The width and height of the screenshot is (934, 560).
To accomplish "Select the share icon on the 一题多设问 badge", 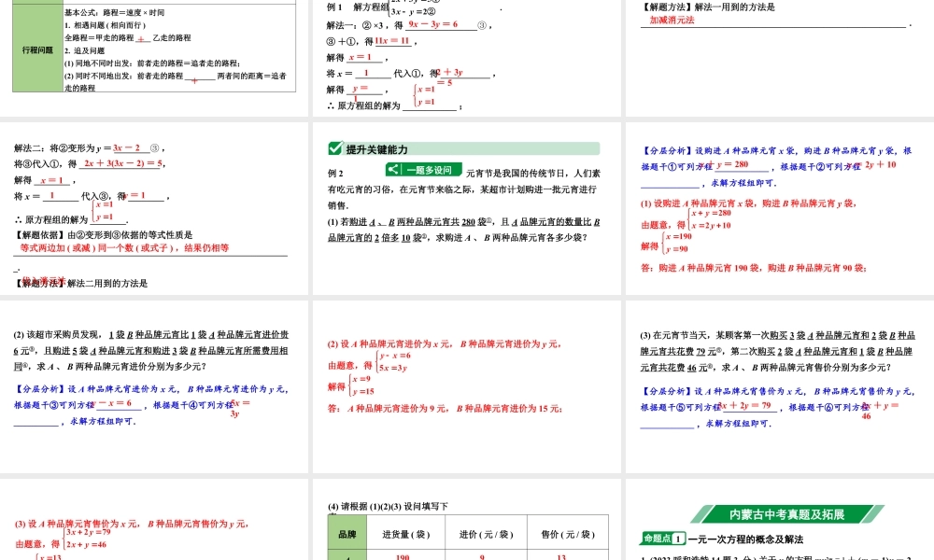I will point(392,169).
